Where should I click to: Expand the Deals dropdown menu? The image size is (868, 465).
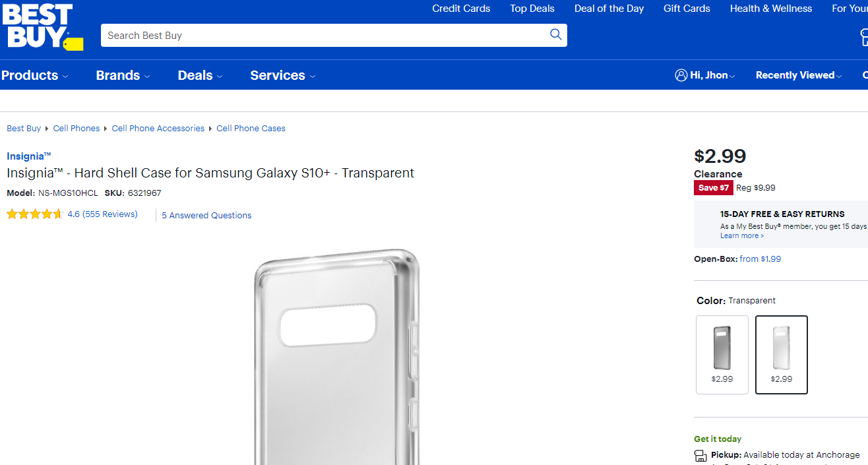200,75
